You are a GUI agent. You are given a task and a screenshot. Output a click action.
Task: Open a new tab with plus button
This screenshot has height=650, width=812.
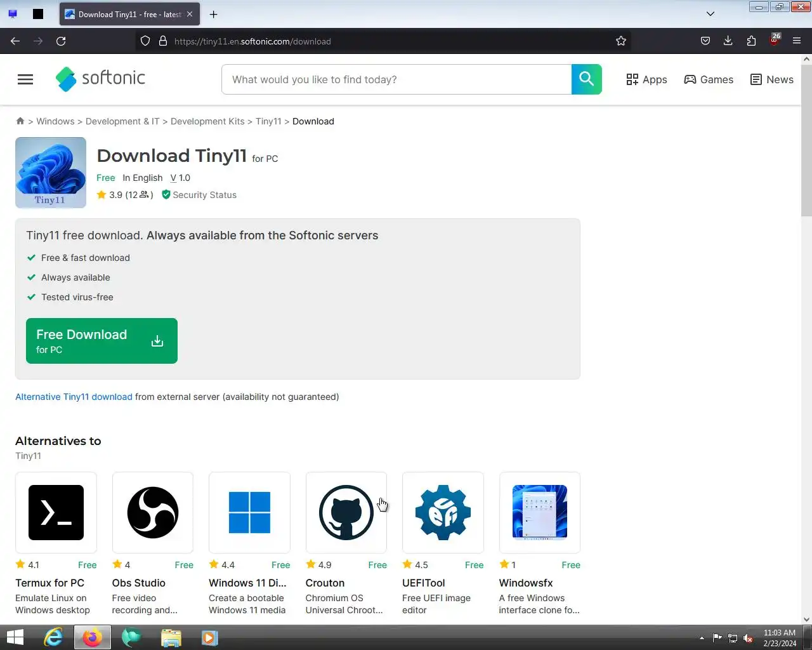coord(214,14)
